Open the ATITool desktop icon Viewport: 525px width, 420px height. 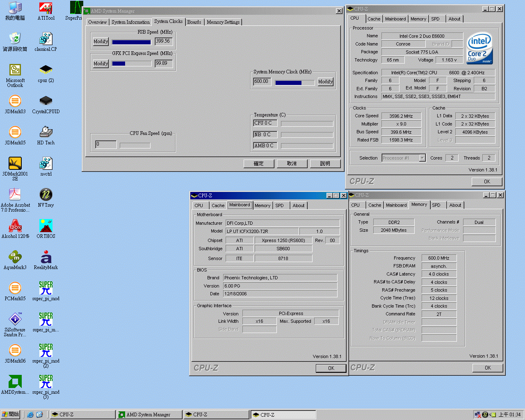tap(46, 11)
